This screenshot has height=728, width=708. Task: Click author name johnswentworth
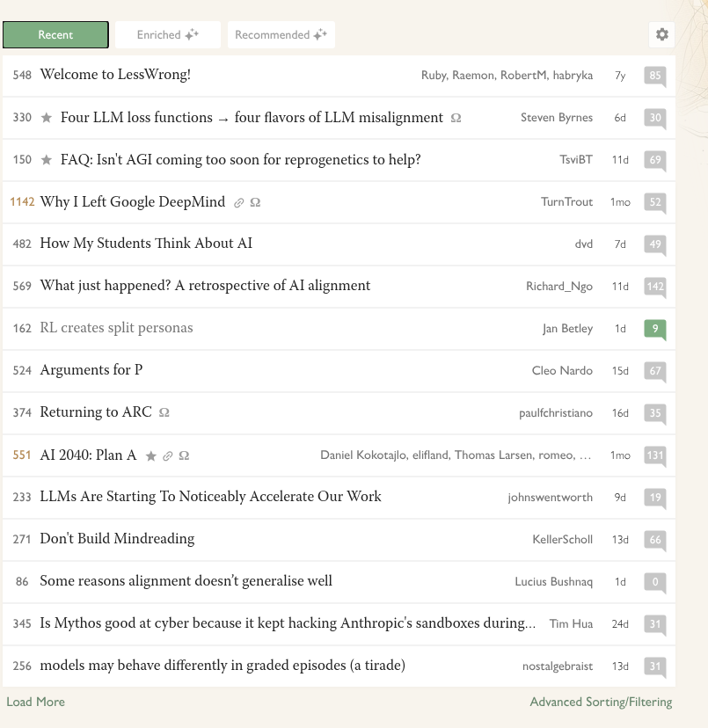[x=550, y=498]
